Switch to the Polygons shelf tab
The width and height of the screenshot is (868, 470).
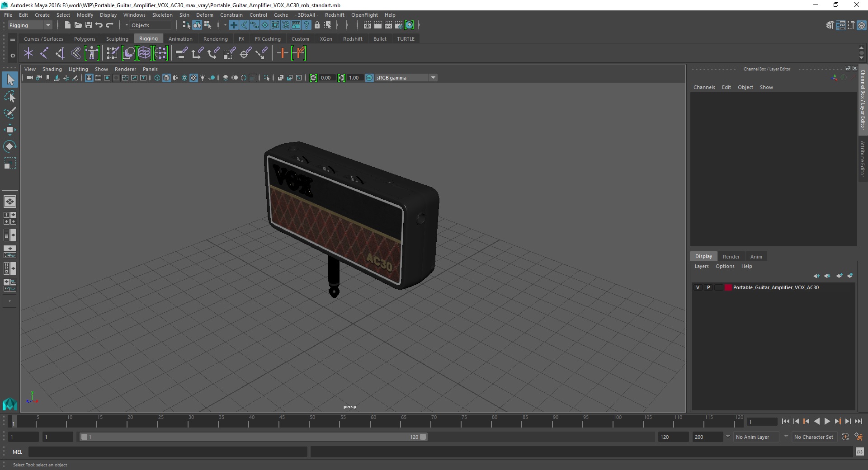[x=85, y=39]
